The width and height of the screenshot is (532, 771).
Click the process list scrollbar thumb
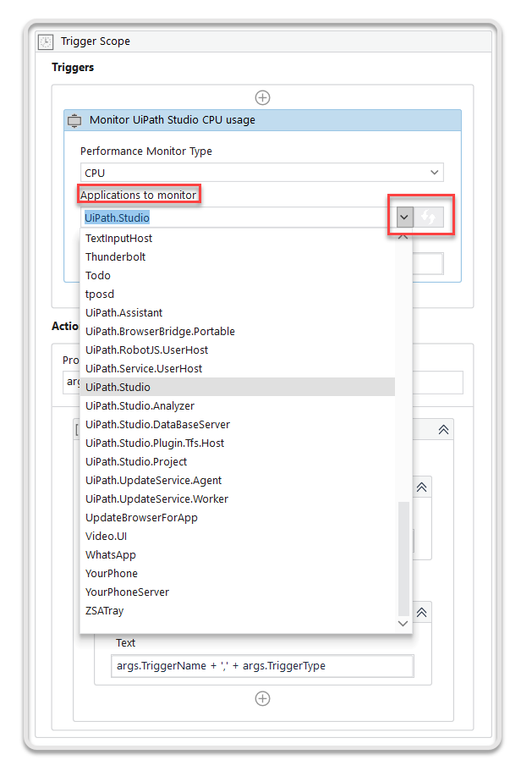(403, 559)
